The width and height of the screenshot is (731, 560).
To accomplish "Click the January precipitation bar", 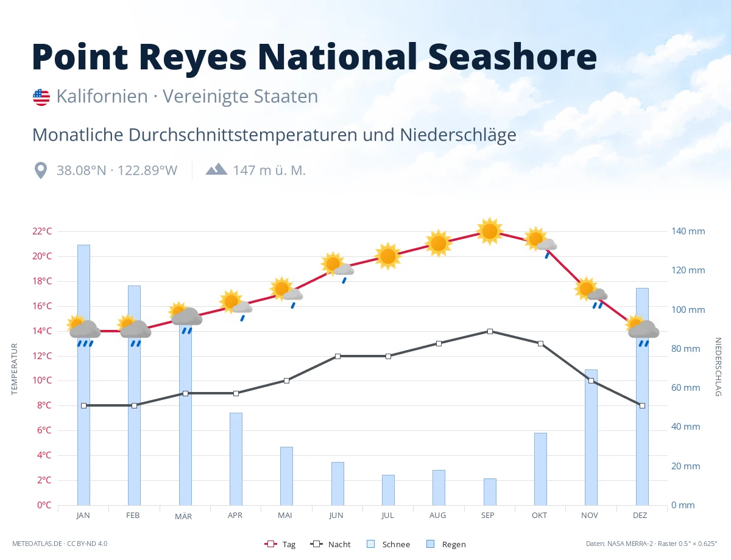I will (83, 375).
